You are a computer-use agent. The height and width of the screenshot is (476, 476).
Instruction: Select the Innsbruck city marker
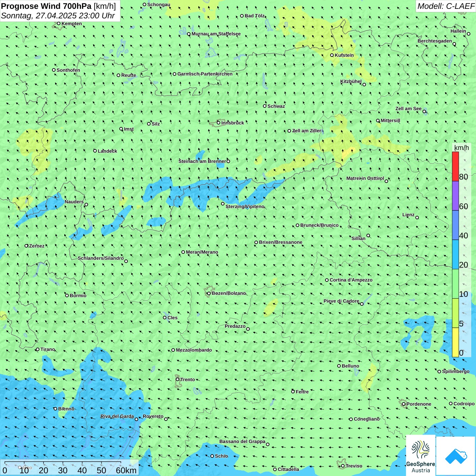tap(219, 123)
